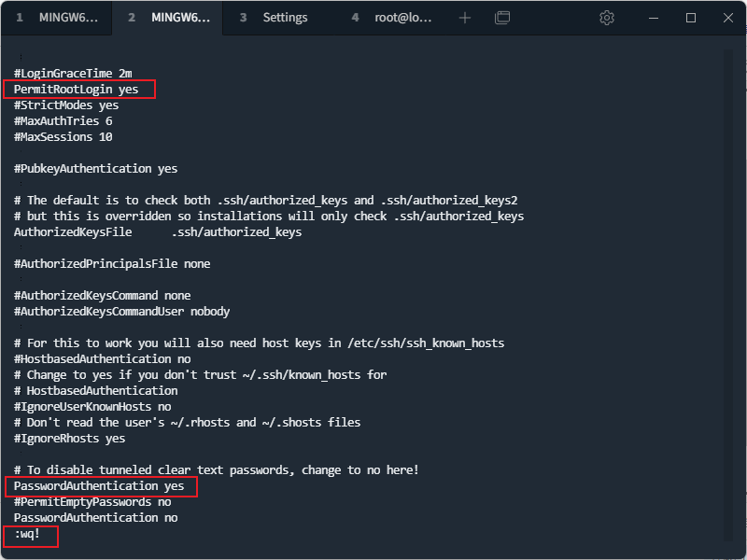Click the PermitRootLogin yes line
Screen dimensions: 747x560
(77, 90)
